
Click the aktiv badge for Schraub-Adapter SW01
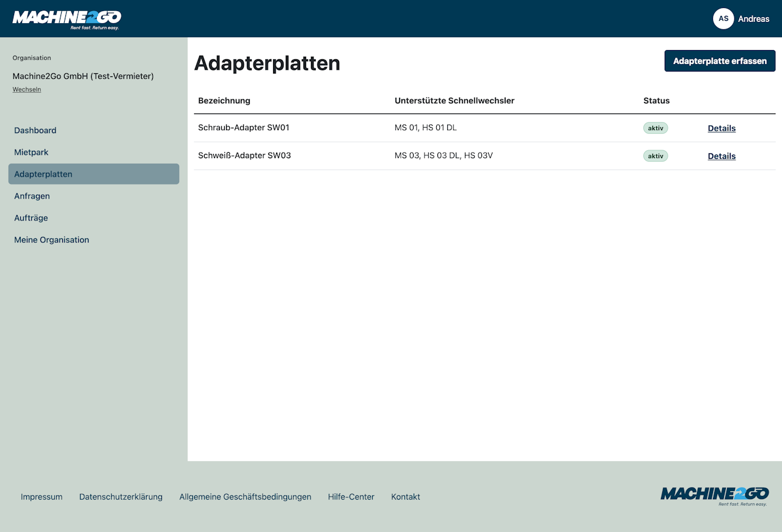[x=656, y=128]
